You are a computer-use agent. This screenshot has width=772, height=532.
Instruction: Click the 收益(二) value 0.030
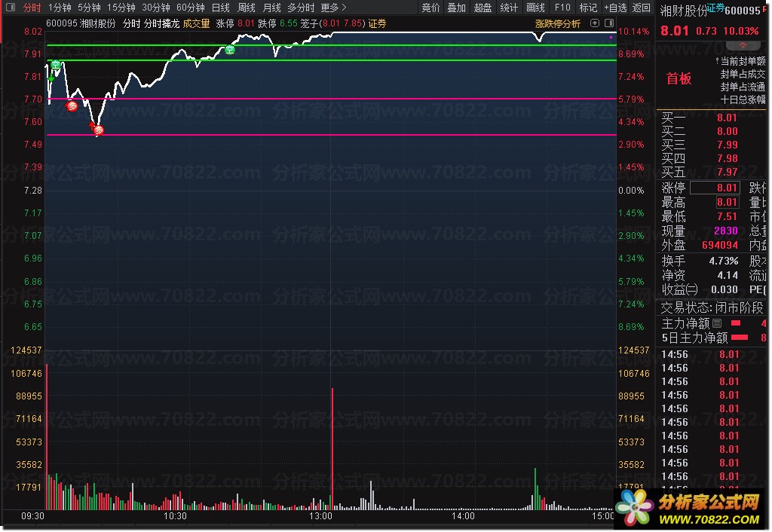[x=725, y=289]
